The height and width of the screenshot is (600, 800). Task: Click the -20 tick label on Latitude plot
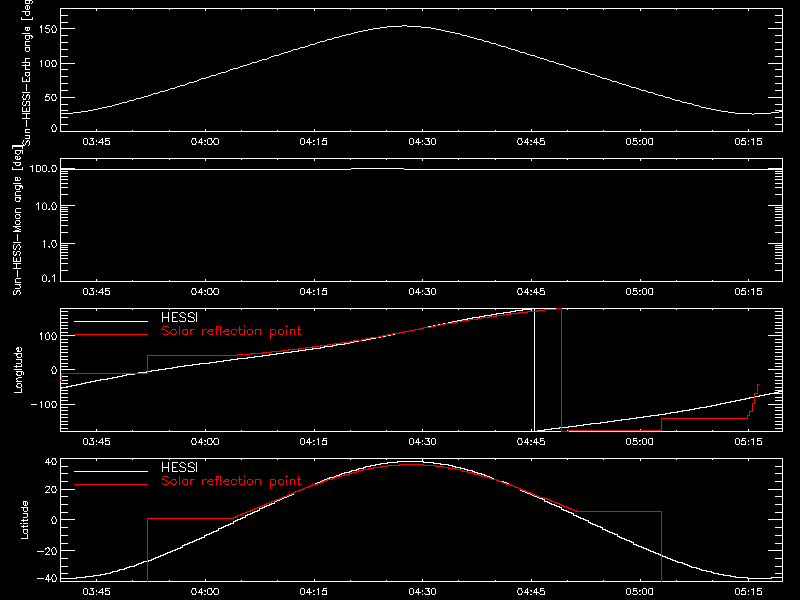(47, 551)
